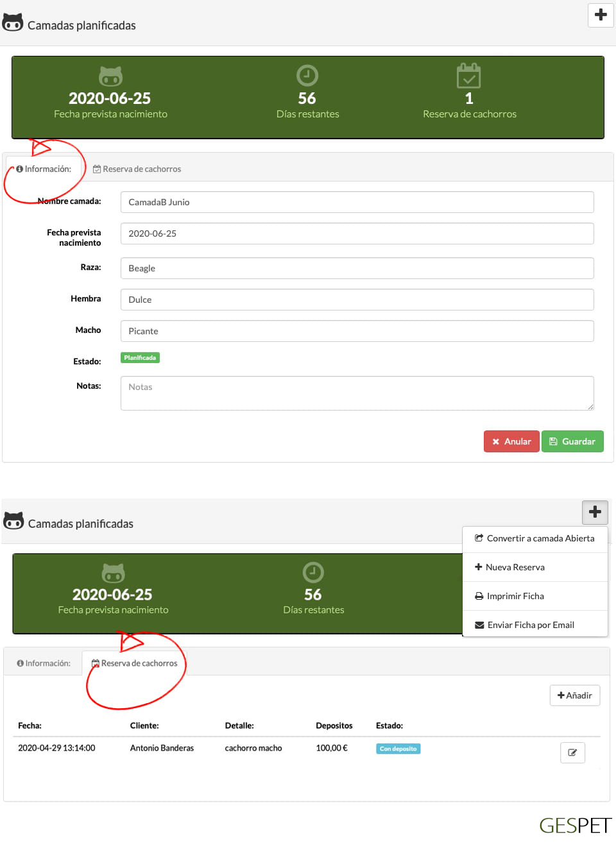Click the animal face icon in lower green banner
The image size is (616, 850).
(114, 573)
